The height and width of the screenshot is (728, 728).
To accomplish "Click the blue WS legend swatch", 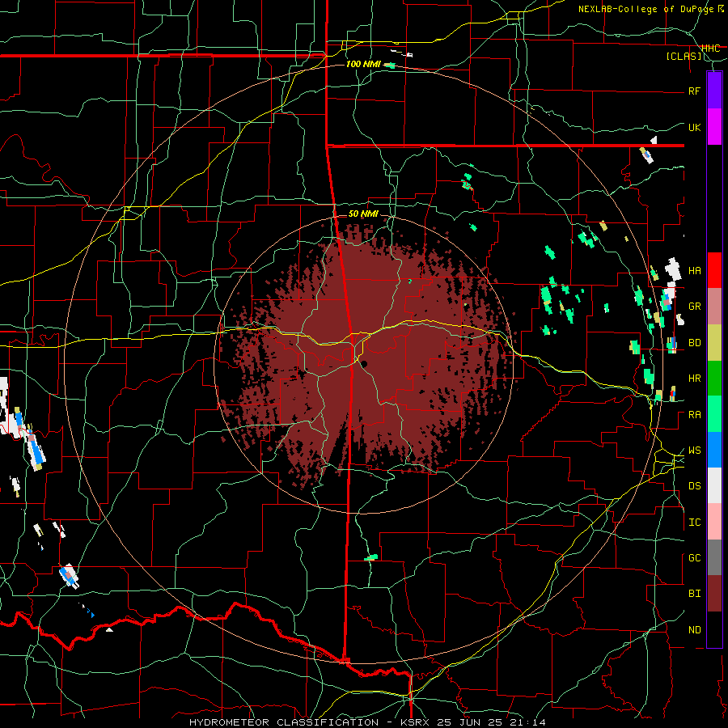I will pyautogui.click(x=714, y=450).
